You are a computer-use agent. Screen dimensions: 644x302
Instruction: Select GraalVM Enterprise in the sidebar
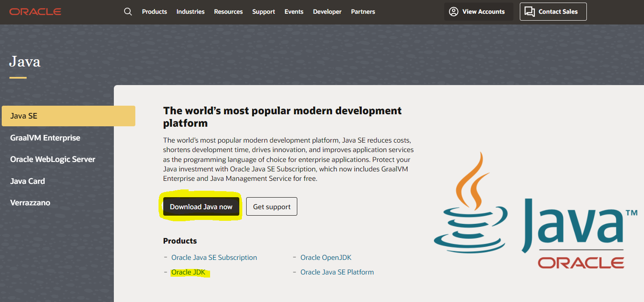45,138
